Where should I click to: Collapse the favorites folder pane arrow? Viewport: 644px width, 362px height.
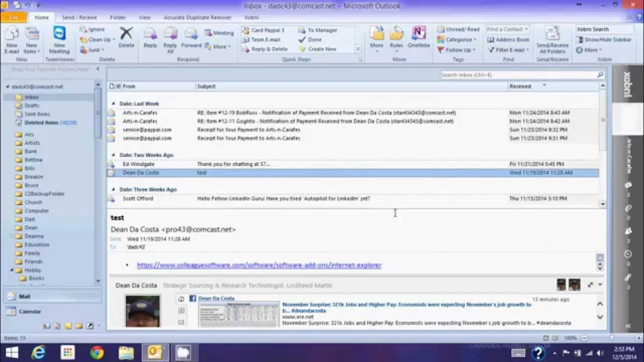(98, 69)
